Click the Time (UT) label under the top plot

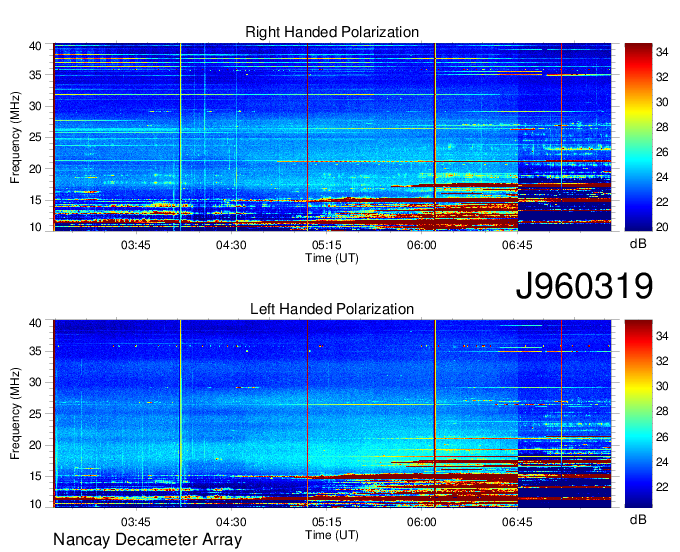[332, 258]
